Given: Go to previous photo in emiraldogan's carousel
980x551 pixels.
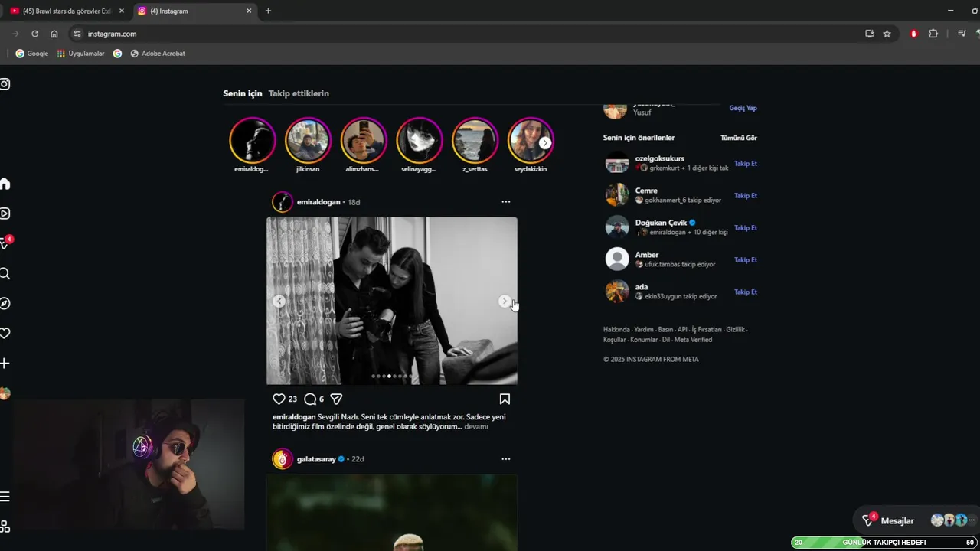Looking at the screenshot, I should tap(279, 301).
